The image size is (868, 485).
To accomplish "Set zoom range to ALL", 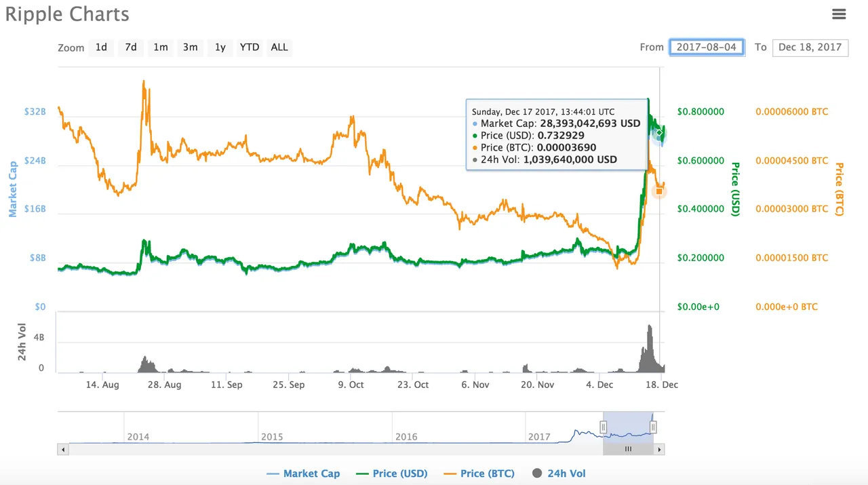I will [279, 47].
